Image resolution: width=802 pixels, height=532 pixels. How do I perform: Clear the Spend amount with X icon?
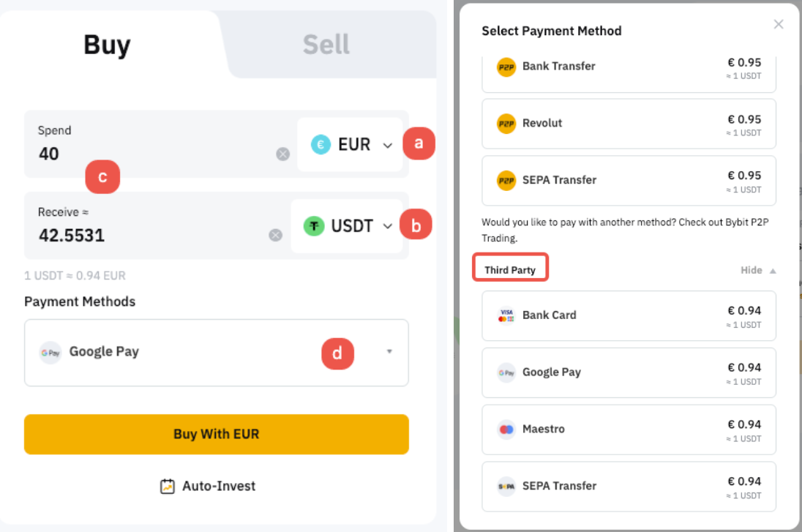282,154
